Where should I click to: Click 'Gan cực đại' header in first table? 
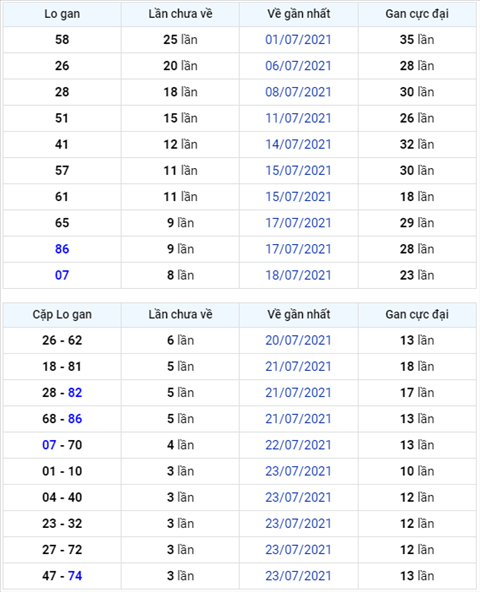coord(417,14)
